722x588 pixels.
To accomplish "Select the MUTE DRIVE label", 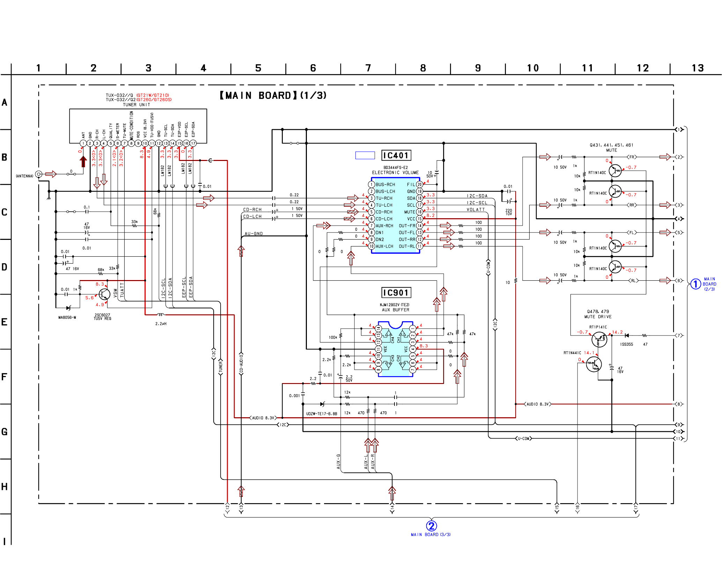I will point(598,317).
